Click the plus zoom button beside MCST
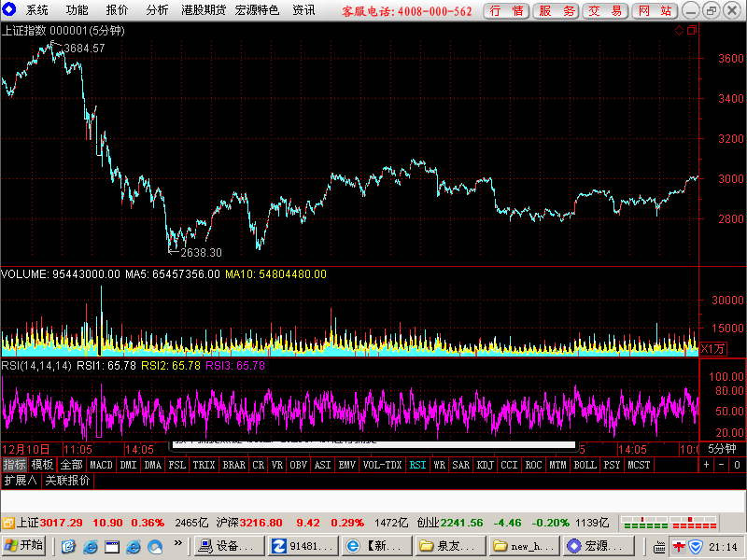The width and height of the screenshot is (747, 560). (706, 465)
